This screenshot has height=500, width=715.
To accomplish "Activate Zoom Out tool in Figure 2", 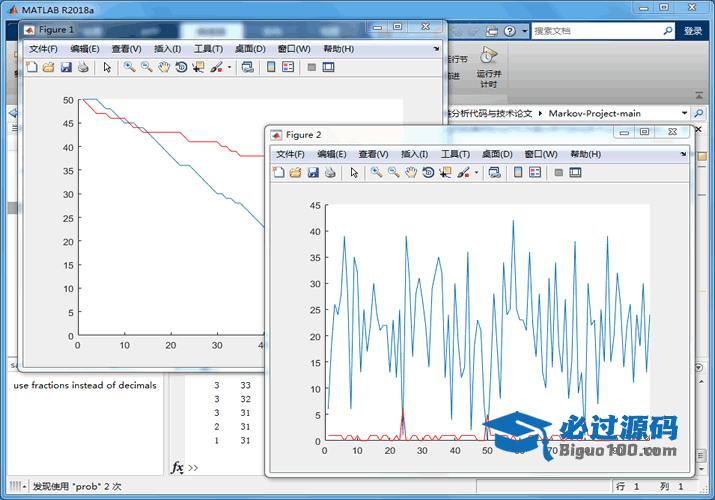I will [x=394, y=172].
